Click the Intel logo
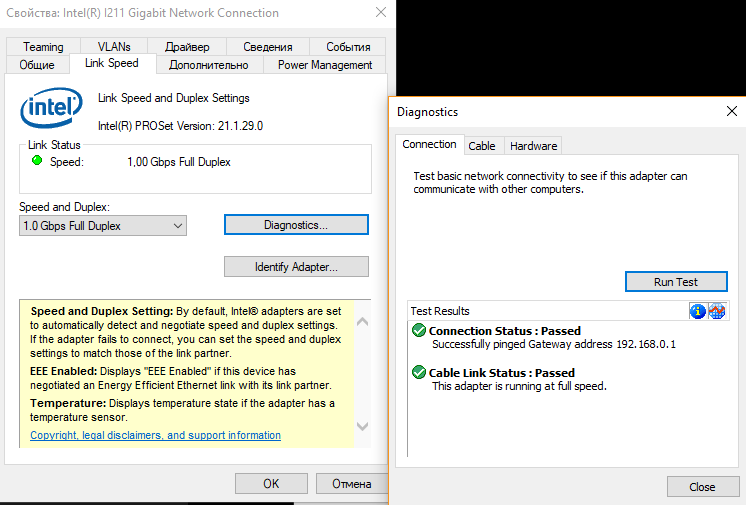The height and width of the screenshot is (505, 746). click(50, 109)
